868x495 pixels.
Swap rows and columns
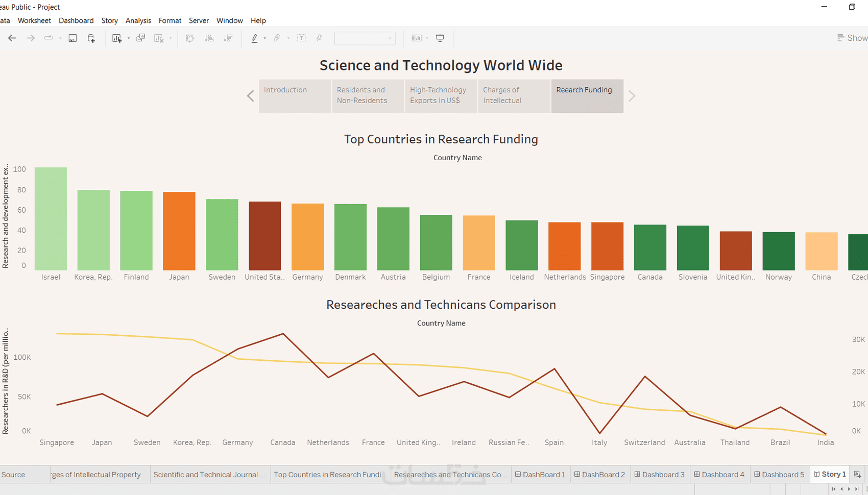[x=189, y=38]
